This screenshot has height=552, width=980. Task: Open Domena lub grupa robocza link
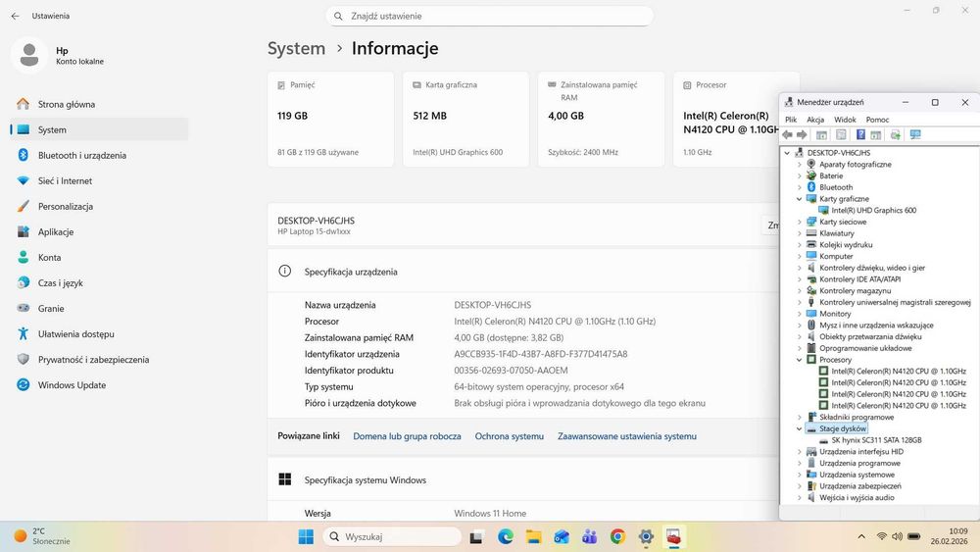pyautogui.click(x=407, y=436)
